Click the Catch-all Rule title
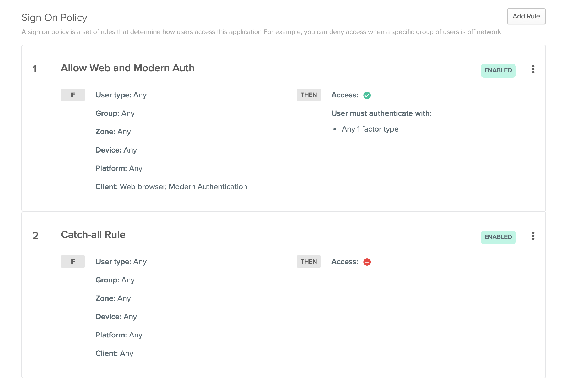Screen dimensions: 561x392 click(93, 235)
